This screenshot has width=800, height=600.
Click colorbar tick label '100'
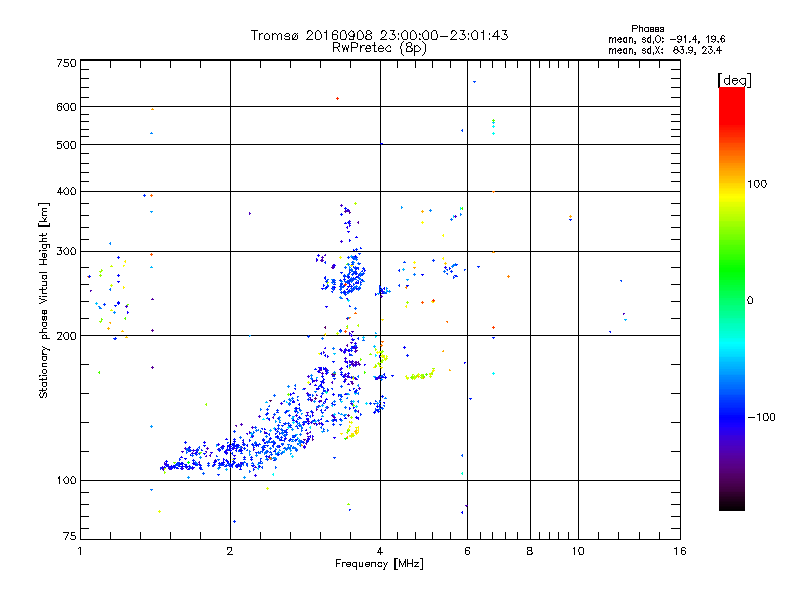coord(757,184)
